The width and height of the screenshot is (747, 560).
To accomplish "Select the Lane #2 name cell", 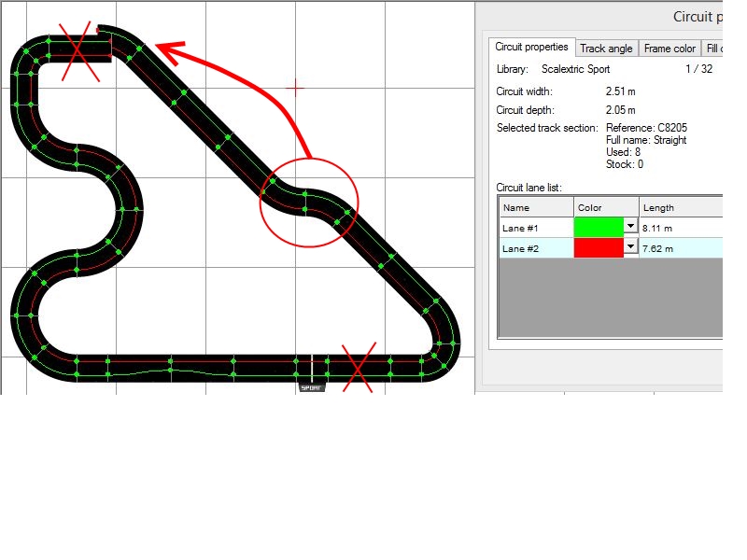I will coord(536,248).
